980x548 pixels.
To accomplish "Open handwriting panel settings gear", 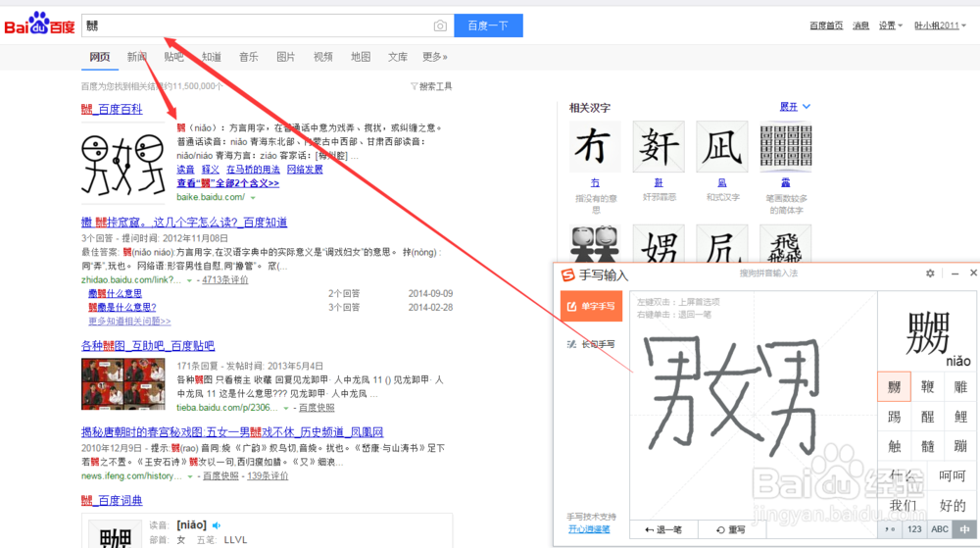I will click(x=930, y=274).
